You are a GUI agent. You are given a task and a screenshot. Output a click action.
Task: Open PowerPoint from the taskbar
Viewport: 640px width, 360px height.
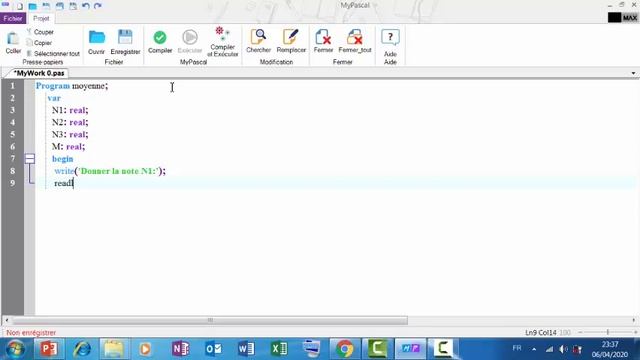click(x=49, y=349)
